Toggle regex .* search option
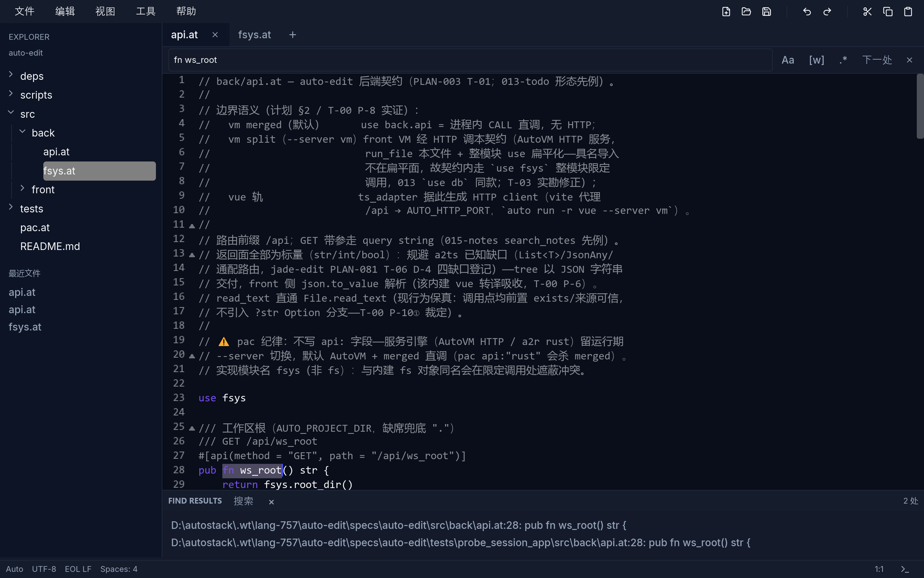Image resolution: width=924 pixels, height=578 pixels. (843, 60)
